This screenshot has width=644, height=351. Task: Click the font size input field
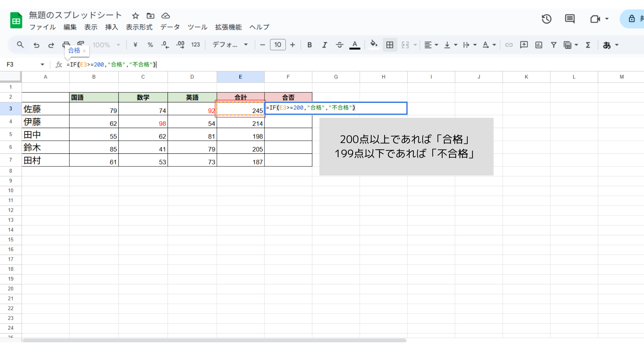point(278,45)
